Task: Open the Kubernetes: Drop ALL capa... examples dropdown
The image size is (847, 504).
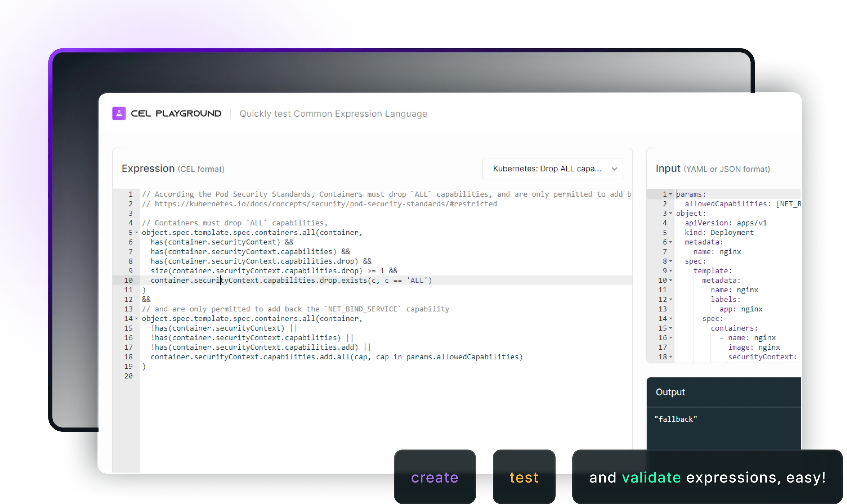Action: tap(552, 169)
